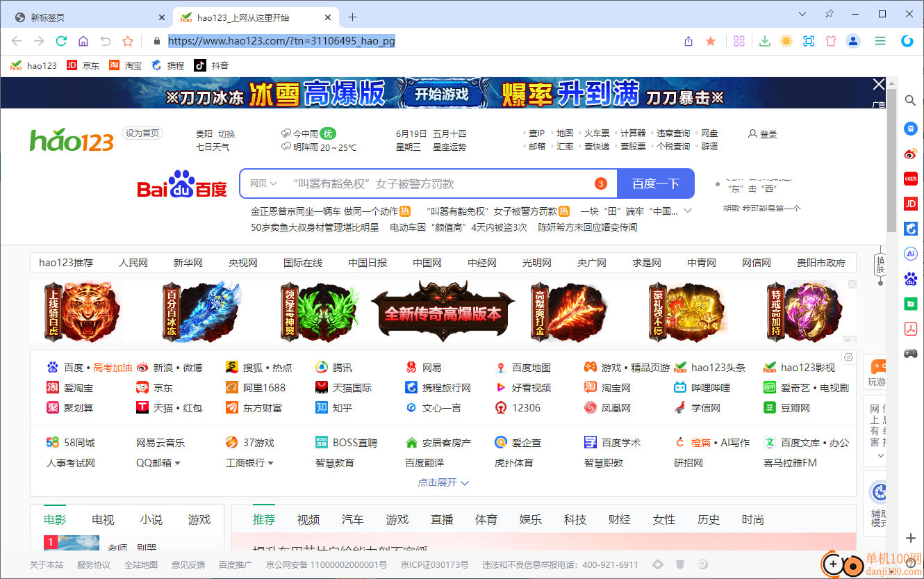Select the 电视 tab

pyautogui.click(x=103, y=519)
